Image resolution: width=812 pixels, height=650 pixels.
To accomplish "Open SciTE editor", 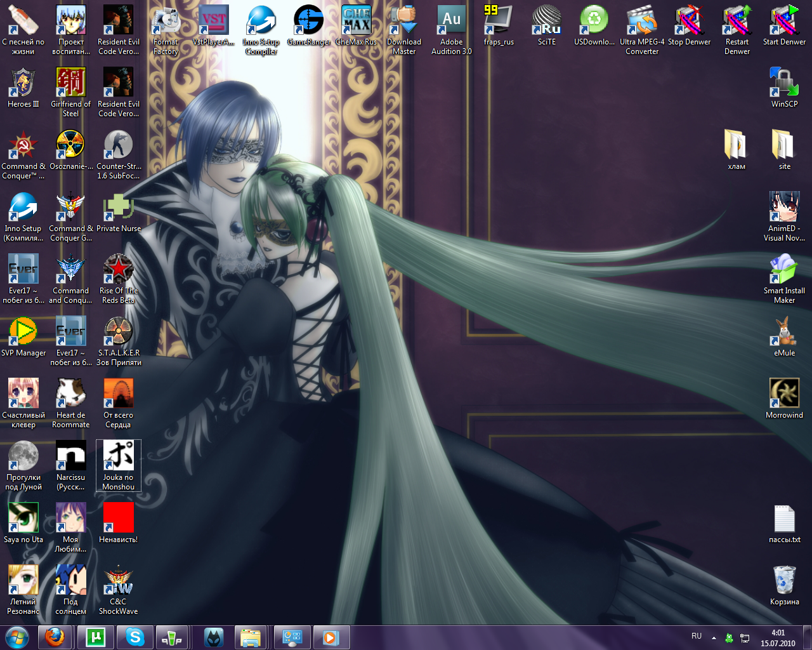I will pyautogui.click(x=547, y=26).
